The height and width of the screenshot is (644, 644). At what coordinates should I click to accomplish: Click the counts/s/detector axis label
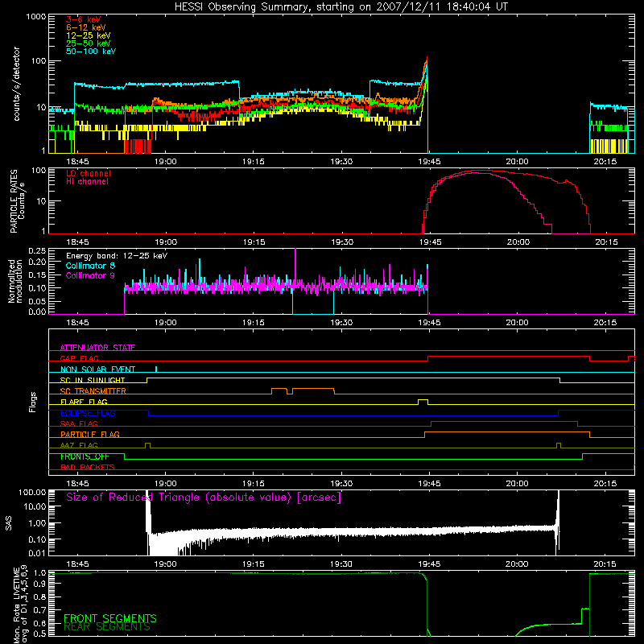point(16,84)
